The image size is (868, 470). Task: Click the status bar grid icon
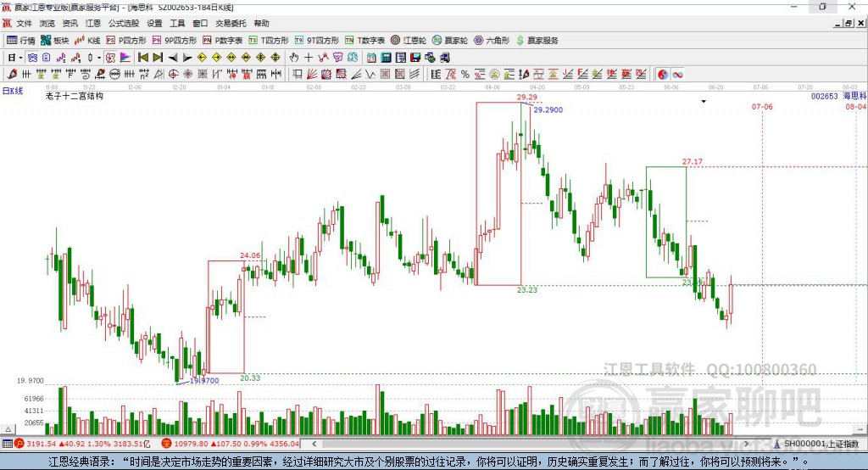coord(7,444)
